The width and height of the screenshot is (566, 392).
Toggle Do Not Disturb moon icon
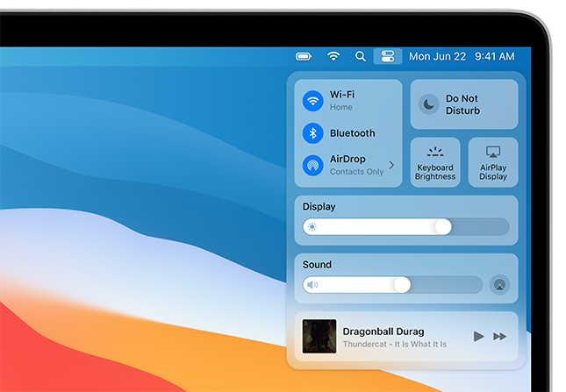click(428, 104)
